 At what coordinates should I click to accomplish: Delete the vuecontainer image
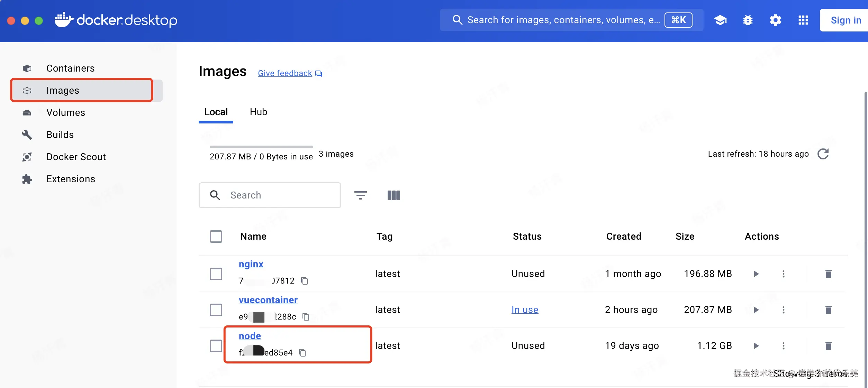tap(828, 310)
